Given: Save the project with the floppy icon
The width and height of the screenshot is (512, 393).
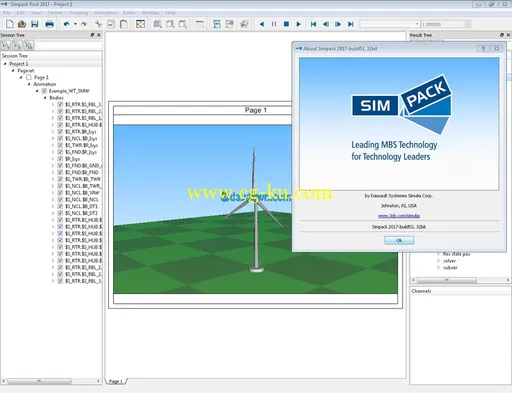Looking at the screenshot, I should (35, 24).
